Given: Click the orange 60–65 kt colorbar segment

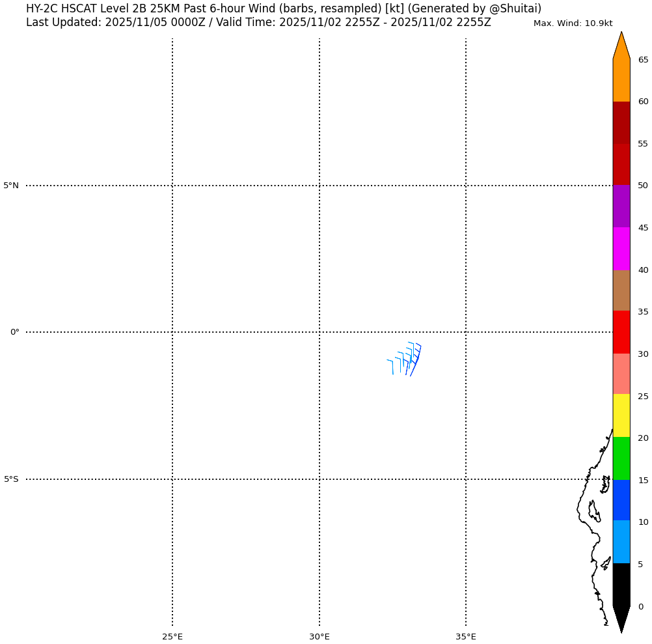Looking at the screenshot, I should (x=621, y=80).
